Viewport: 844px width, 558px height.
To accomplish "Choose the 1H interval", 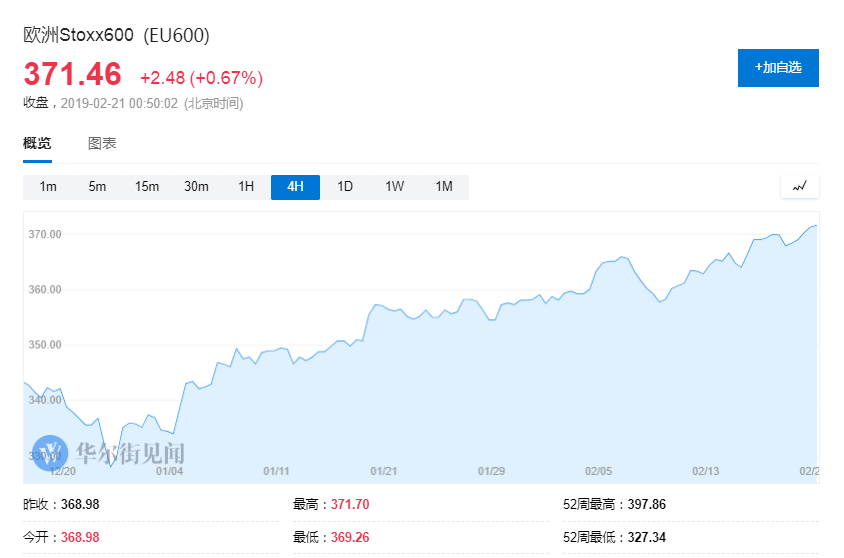I will tap(246, 187).
